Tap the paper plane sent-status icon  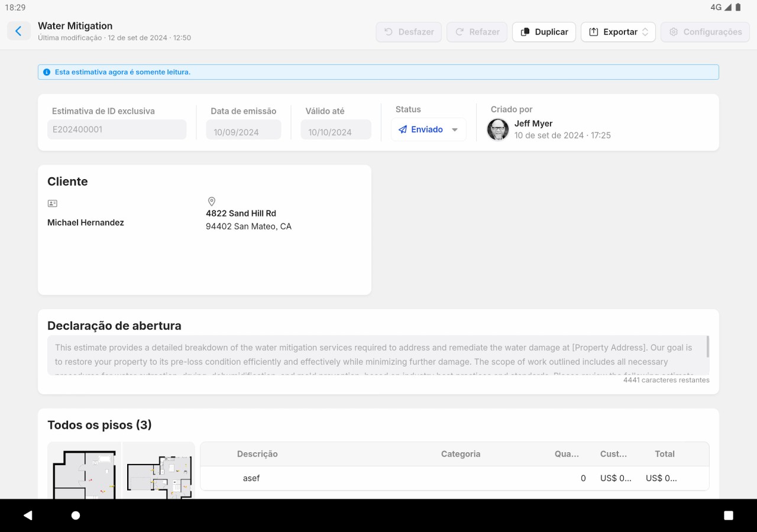pyautogui.click(x=403, y=129)
